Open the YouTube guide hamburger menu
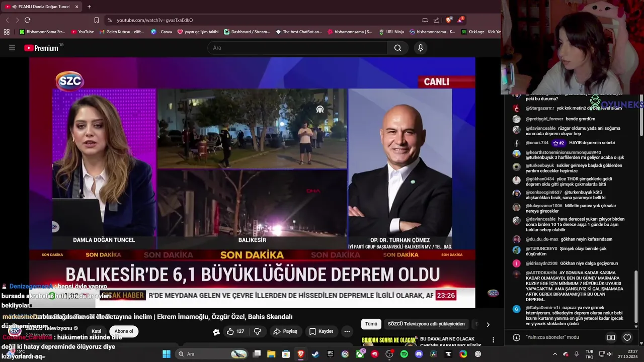This screenshot has height=362, width=644. (x=12, y=48)
